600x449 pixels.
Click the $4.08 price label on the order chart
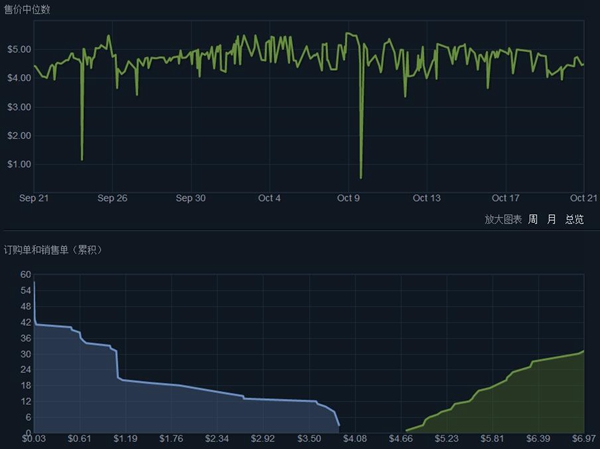(x=355, y=439)
